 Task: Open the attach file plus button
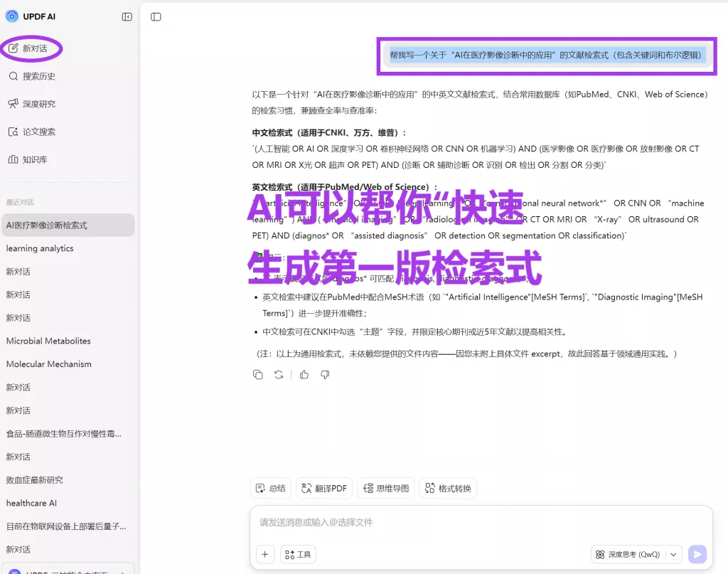265,554
